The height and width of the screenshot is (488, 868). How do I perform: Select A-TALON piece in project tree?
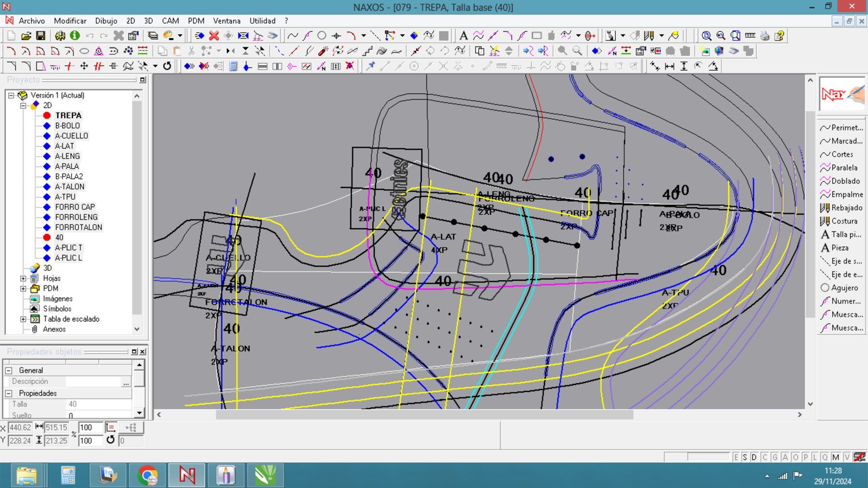pyautogui.click(x=69, y=187)
